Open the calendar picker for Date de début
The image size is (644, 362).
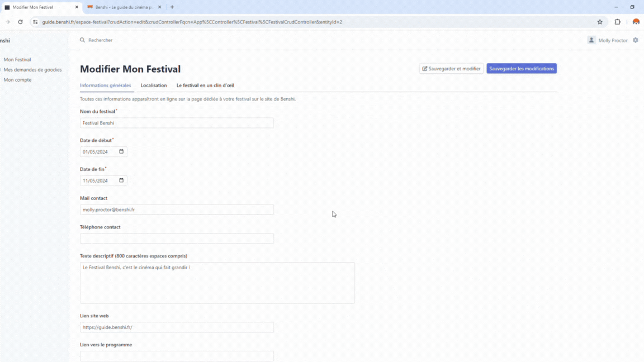pyautogui.click(x=121, y=152)
